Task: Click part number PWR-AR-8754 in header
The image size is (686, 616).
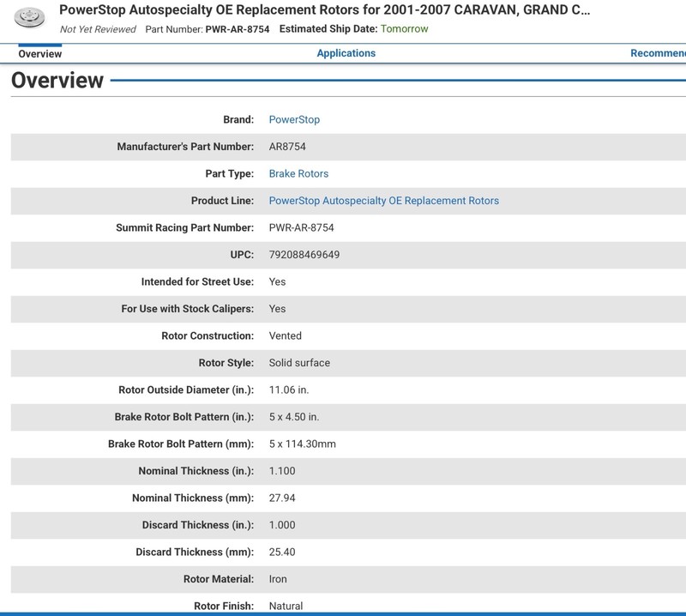Action: point(238,29)
